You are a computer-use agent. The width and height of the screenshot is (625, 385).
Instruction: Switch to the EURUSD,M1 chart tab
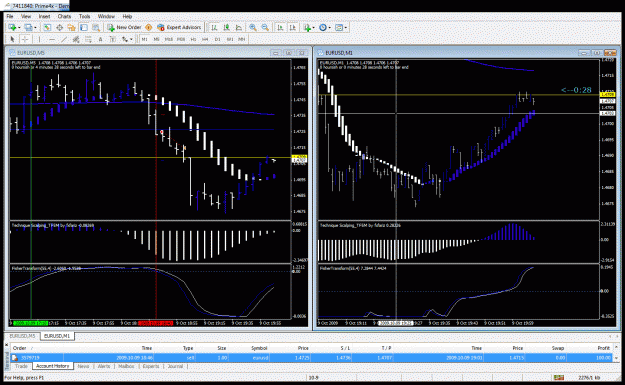tap(57, 336)
